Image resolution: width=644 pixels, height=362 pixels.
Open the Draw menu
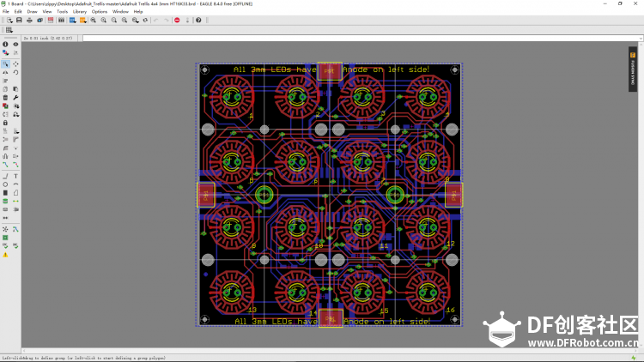pyautogui.click(x=32, y=11)
